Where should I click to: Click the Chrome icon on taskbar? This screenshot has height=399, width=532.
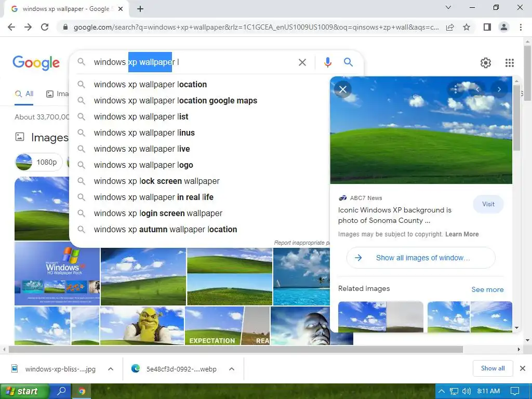(x=82, y=391)
